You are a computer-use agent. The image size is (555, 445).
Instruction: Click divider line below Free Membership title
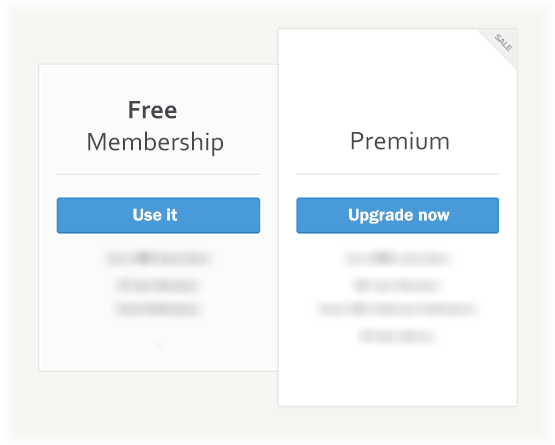[158, 174]
